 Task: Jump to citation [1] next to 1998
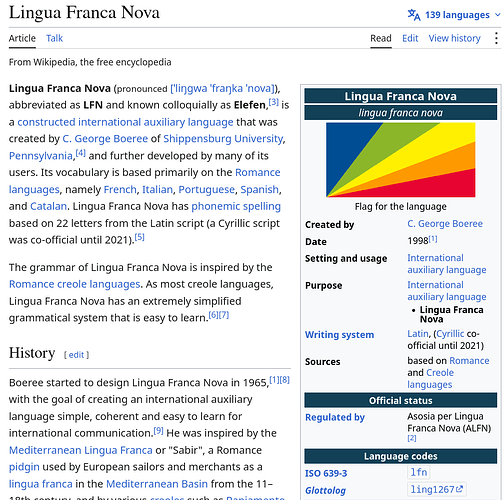coord(433,239)
